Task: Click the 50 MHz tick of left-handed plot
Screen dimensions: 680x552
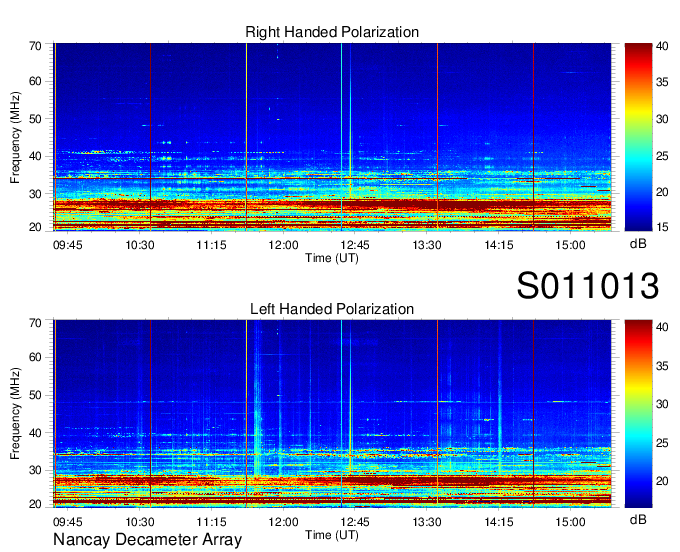Action: pyautogui.click(x=35, y=395)
